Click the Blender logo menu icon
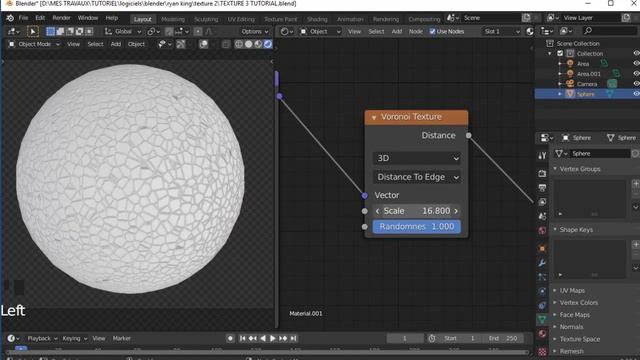This screenshot has height=360, width=640. pos(10,18)
